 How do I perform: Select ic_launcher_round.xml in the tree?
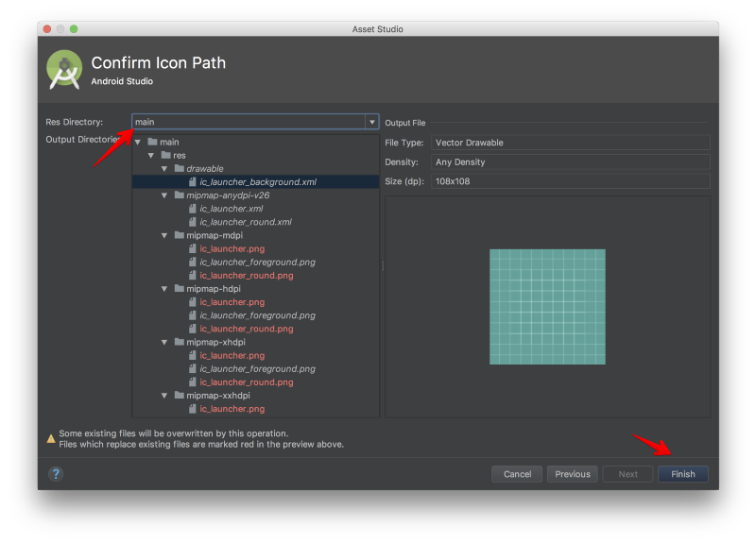click(x=245, y=222)
